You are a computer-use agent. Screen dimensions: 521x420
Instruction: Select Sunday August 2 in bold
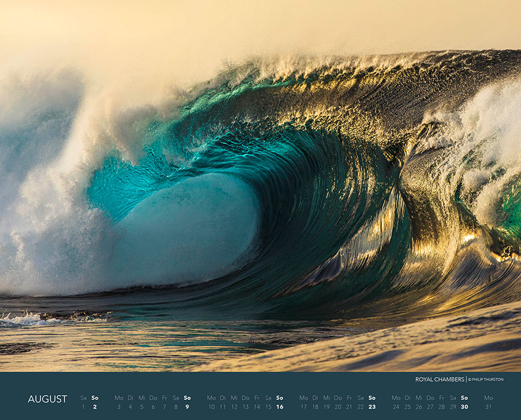coord(95,407)
